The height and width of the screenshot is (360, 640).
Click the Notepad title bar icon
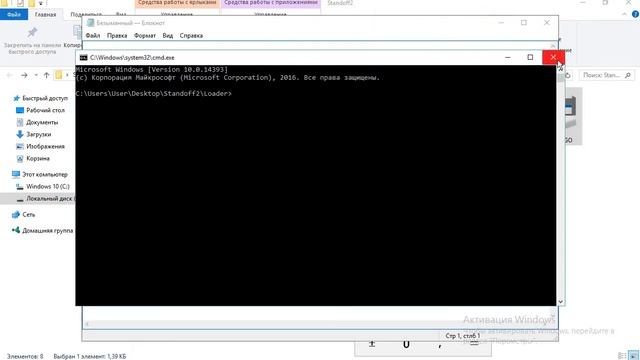coord(91,23)
